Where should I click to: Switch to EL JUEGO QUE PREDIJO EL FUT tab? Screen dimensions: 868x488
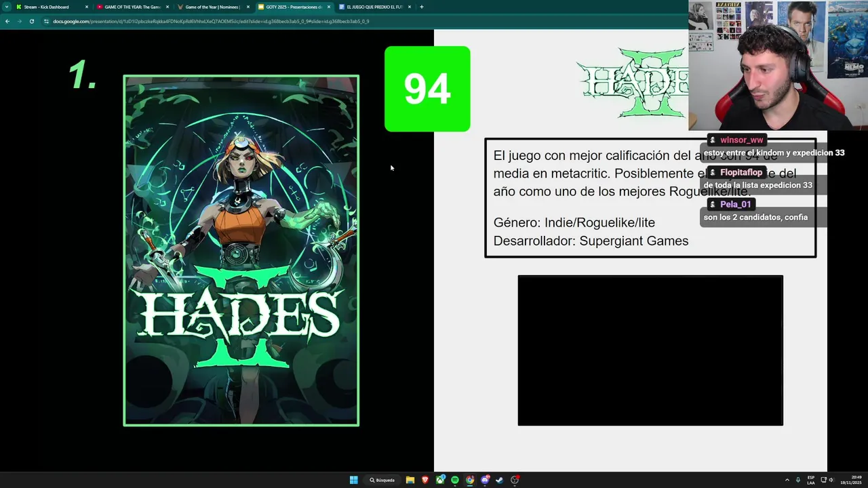coord(374,7)
